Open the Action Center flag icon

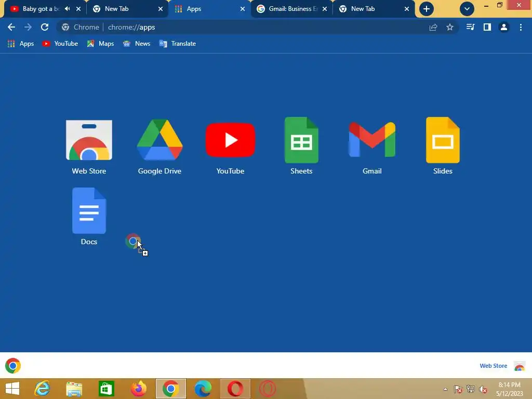pos(458,389)
